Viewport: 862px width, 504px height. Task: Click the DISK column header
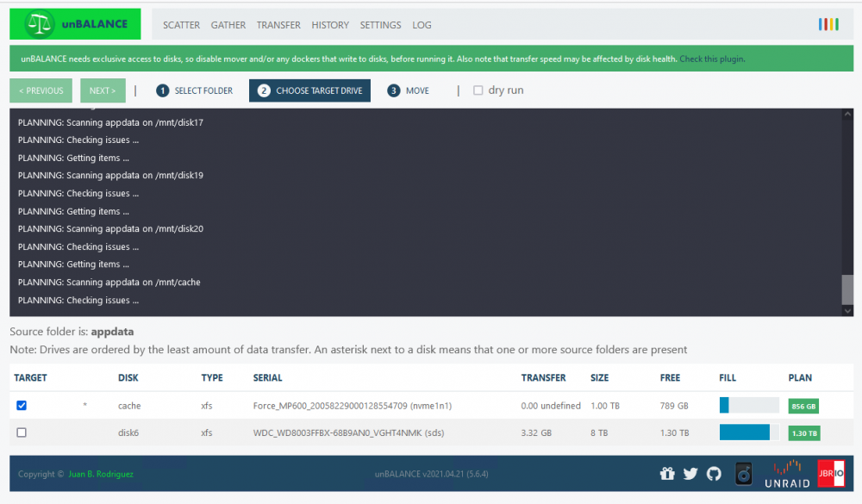(x=128, y=377)
